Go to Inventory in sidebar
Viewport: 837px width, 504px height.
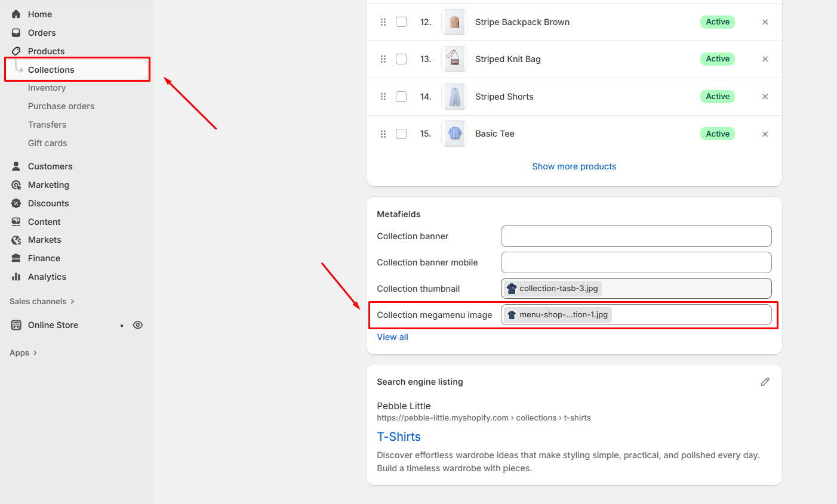pyautogui.click(x=47, y=88)
